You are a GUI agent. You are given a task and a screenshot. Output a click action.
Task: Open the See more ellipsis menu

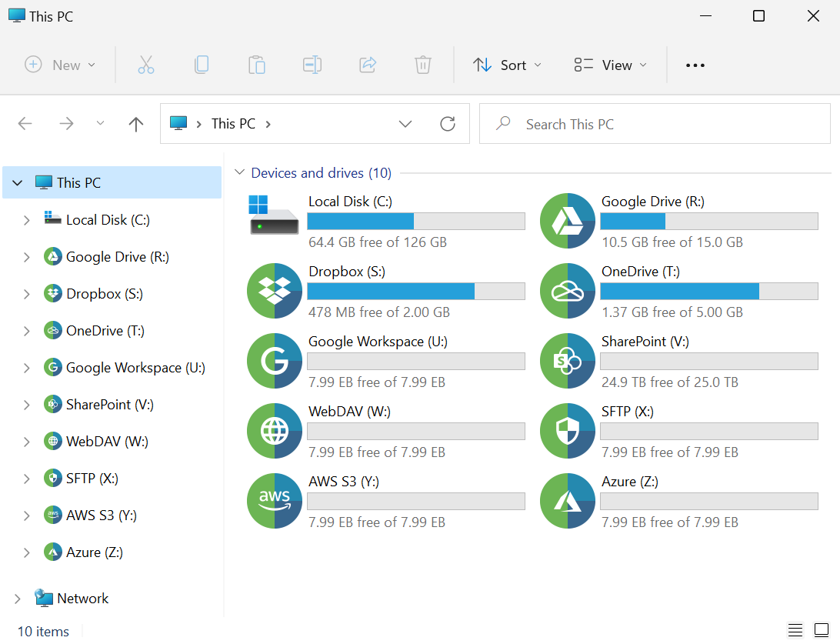point(695,65)
